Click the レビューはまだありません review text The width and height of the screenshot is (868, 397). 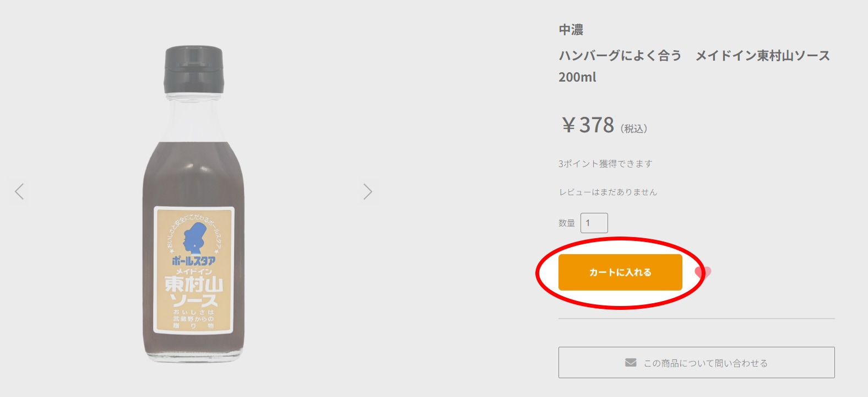click(x=607, y=192)
